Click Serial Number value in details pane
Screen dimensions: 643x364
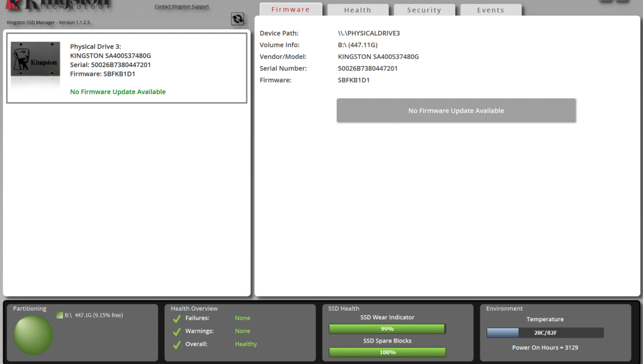(x=368, y=69)
